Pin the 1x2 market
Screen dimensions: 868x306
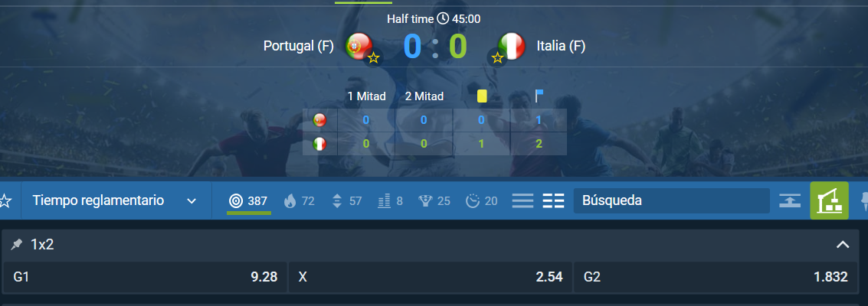[17, 245]
